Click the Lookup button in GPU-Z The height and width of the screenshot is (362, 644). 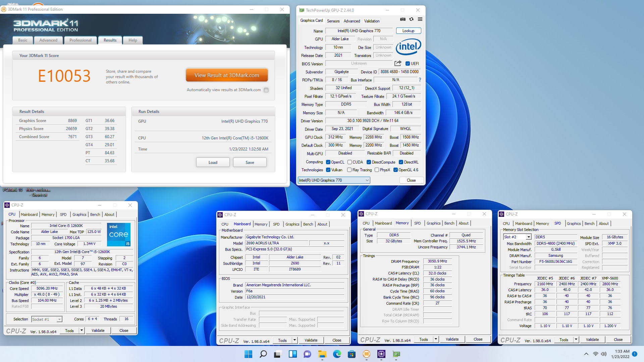[408, 31]
